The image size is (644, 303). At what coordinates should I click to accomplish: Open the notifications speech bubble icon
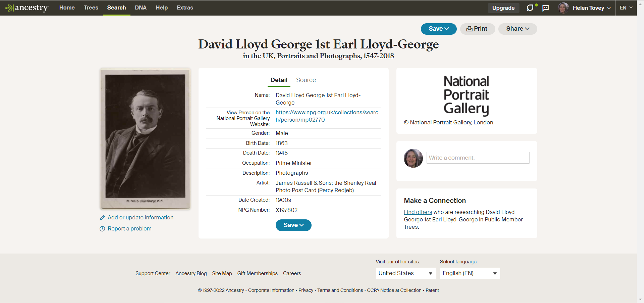[529, 8]
